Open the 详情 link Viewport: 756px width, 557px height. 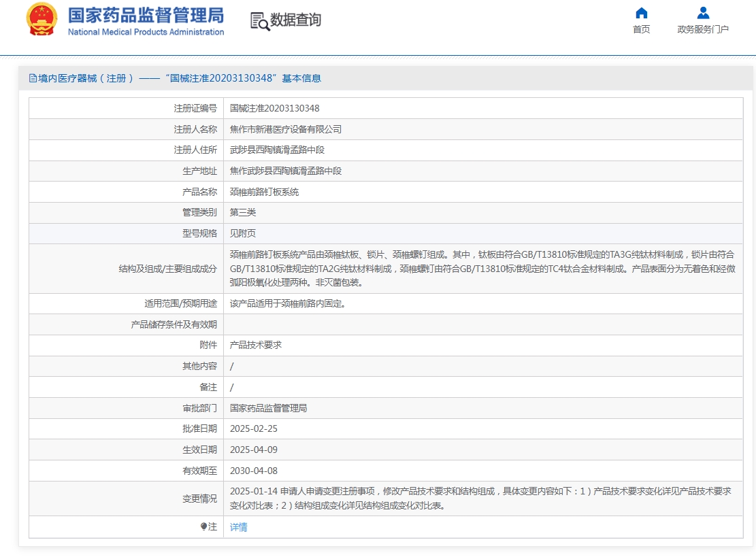(238, 527)
